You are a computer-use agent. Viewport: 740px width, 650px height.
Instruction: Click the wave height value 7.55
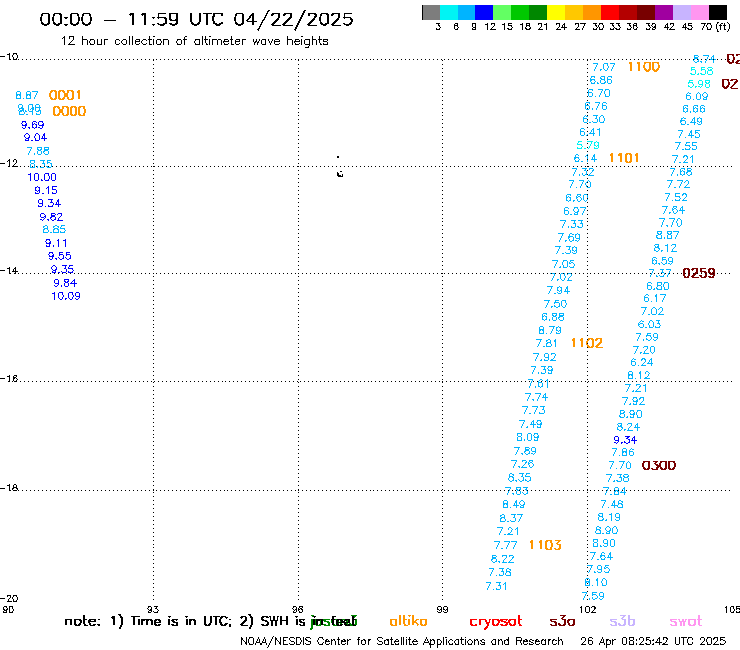(x=686, y=146)
